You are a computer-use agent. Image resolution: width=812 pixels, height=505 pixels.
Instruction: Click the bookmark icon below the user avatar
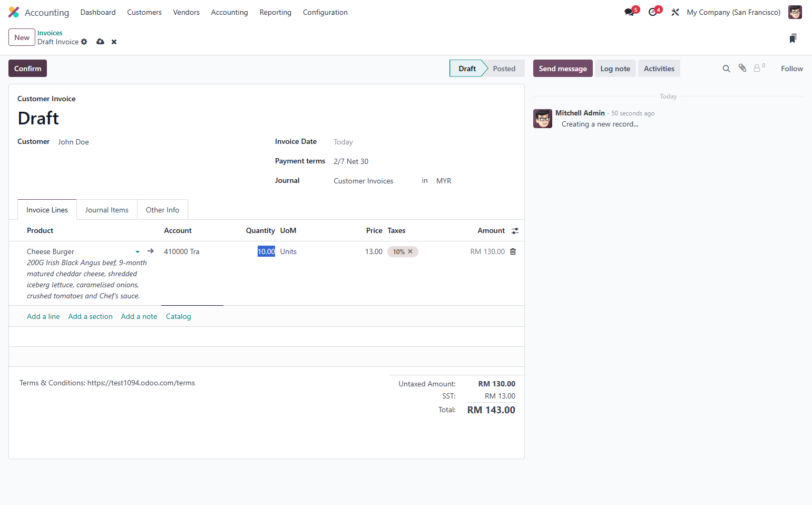[x=793, y=38]
